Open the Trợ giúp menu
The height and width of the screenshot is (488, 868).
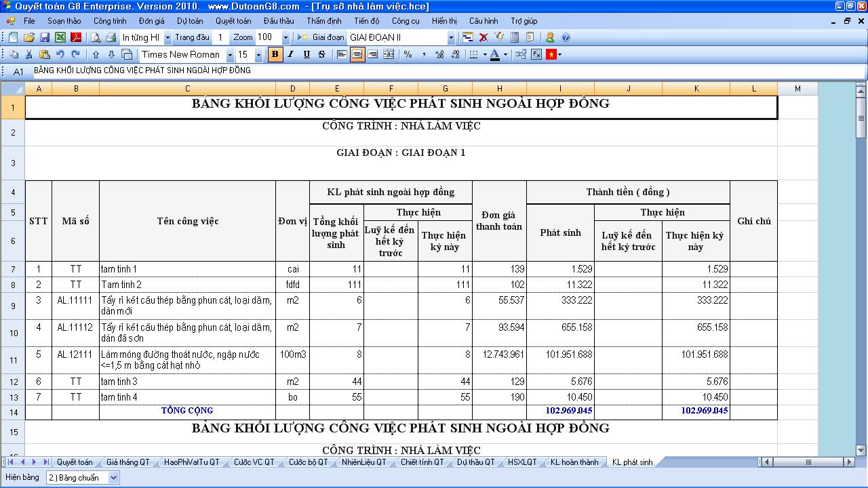pyautogui.click(x=524, y=21)
